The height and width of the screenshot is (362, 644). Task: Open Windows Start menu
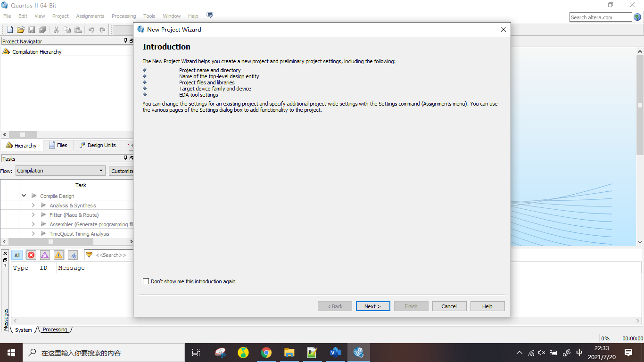(11, 353)
